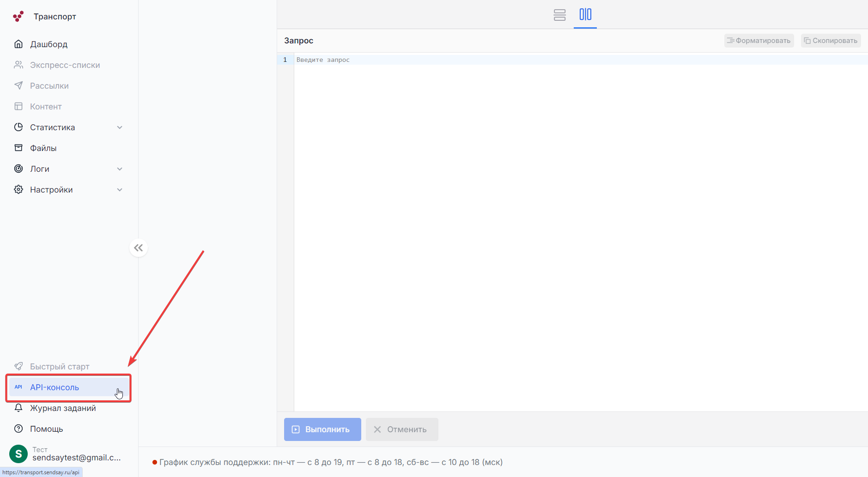Screen dimensions: 868x477
Task: Expand the Логи submenu chevron
Action: click(120, 169)
